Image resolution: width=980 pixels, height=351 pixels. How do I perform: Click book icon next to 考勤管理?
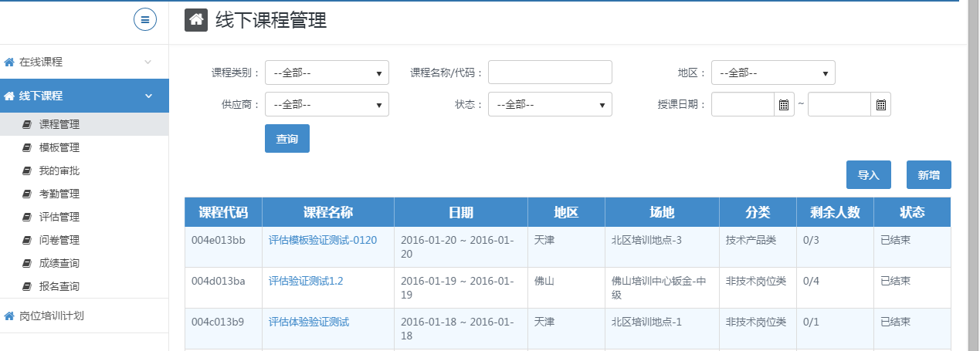coord(27,194)
